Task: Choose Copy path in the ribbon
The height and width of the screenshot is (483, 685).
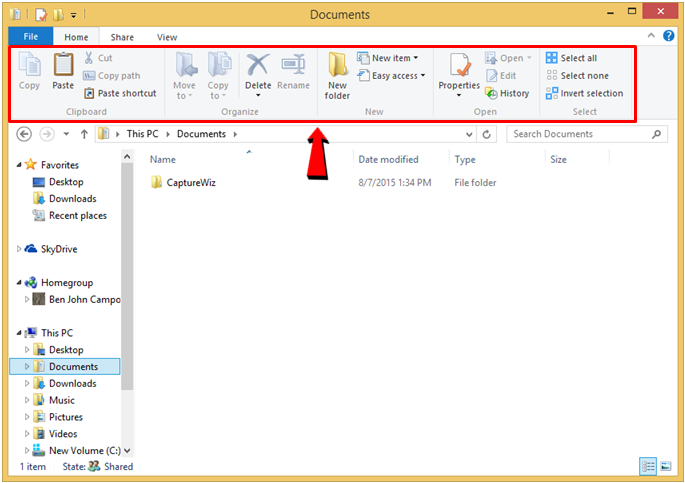Action: (112, 76)
